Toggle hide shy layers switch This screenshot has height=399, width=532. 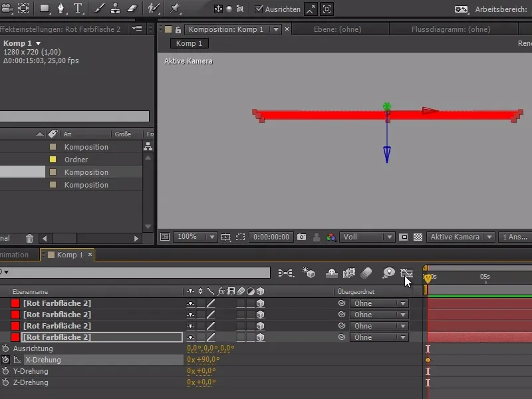(331, 273)
